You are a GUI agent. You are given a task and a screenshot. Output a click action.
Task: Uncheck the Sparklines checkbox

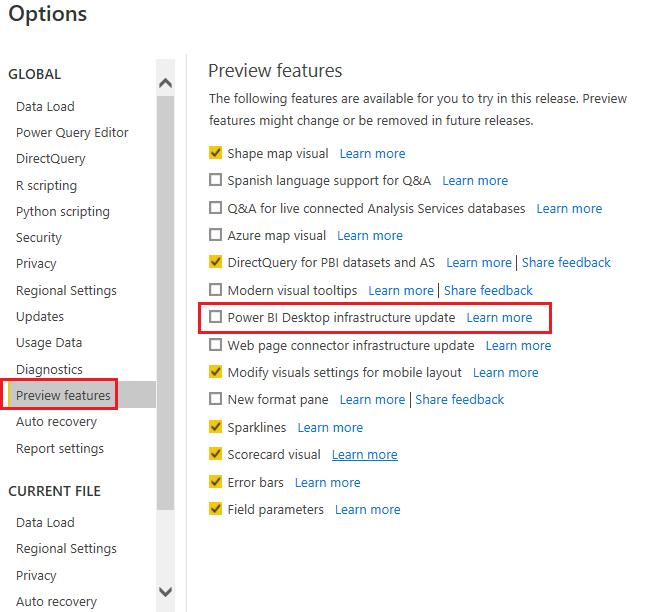click(216, 427)
